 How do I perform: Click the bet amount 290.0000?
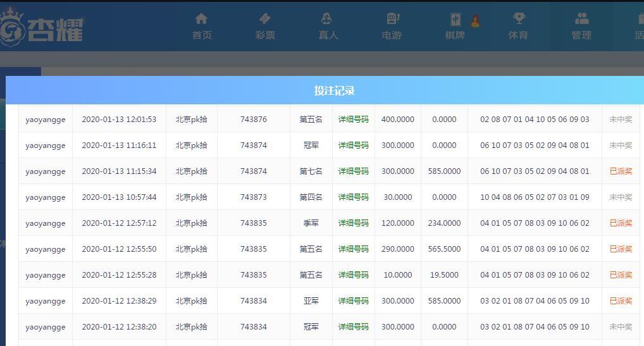click(397, 249)
